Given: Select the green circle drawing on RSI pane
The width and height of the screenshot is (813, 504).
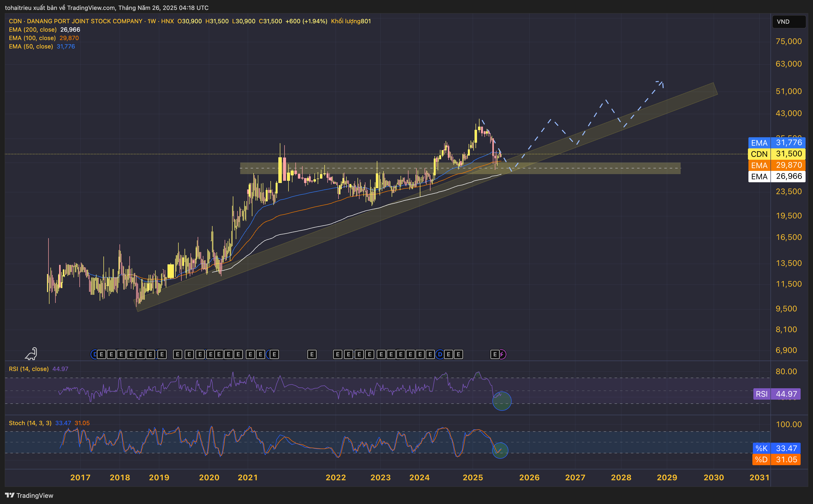Looking at the screenshot, I should pos(502,401).
